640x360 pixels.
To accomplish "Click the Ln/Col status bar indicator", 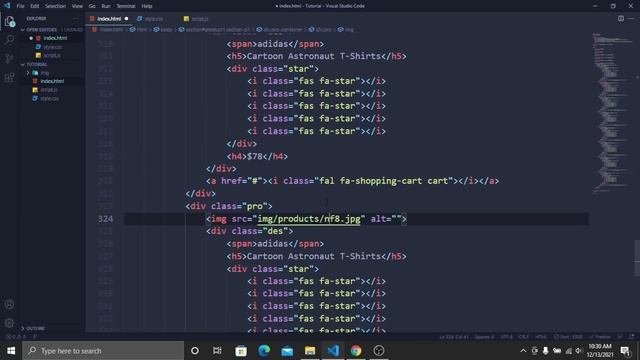I will (454, 337).
